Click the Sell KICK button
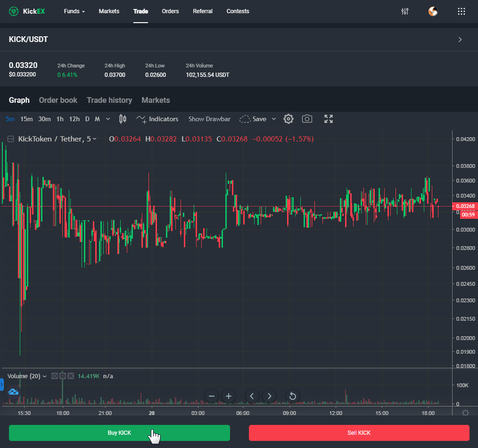This screenshot has width=478, height=448. point(359,432)
